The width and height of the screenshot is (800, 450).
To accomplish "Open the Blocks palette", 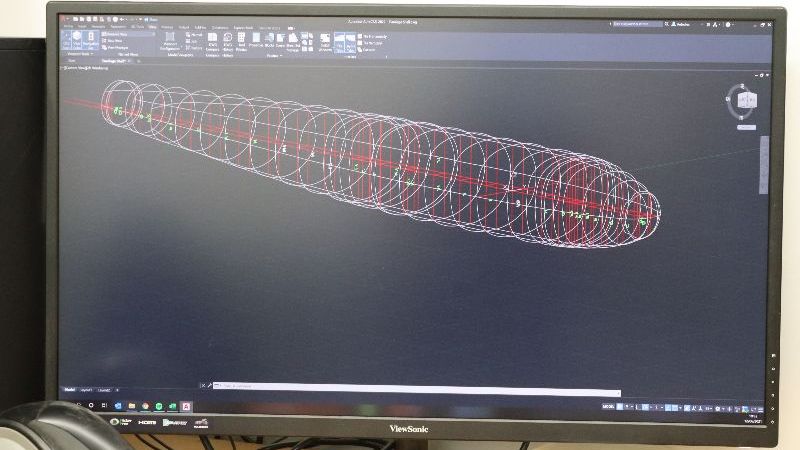I will point(269,40).
